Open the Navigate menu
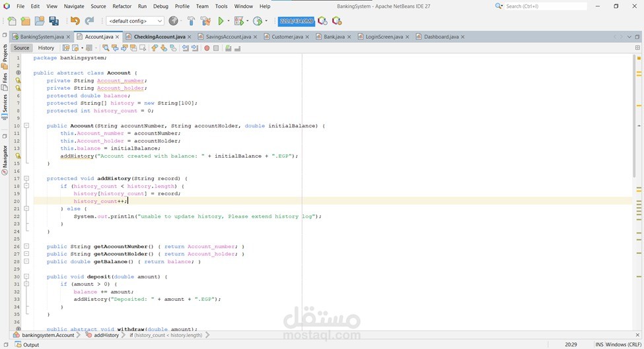644x349 pixels. click(74, 6)
